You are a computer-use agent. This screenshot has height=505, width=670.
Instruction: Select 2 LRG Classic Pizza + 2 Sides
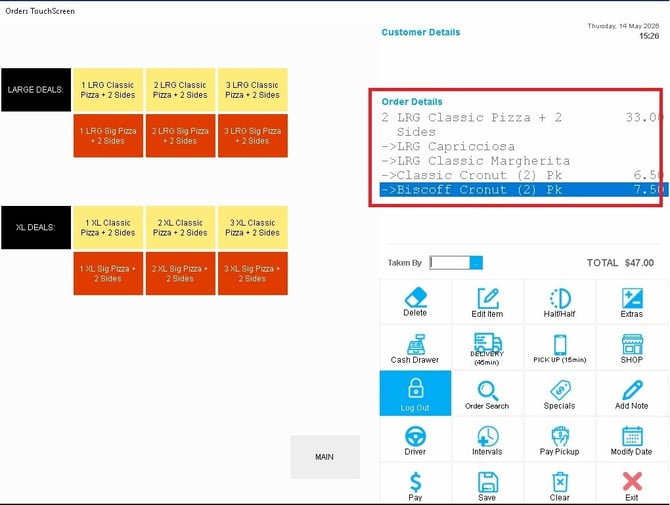[x=180, y=90]
